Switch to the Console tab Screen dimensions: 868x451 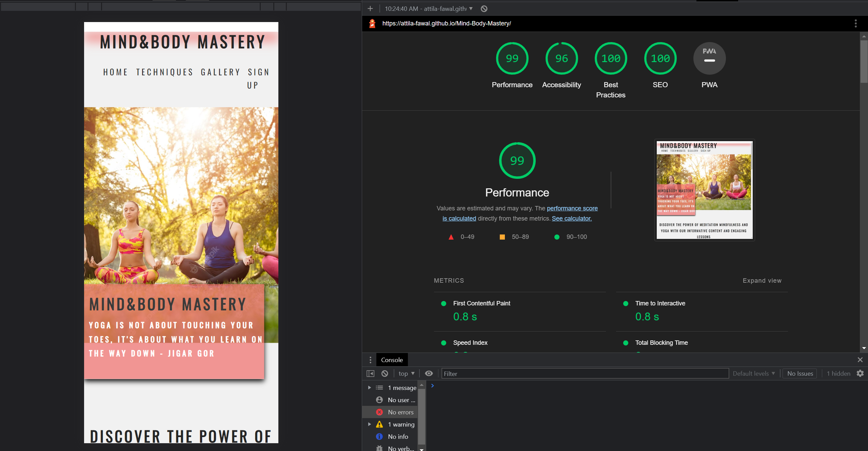[392, 360]
